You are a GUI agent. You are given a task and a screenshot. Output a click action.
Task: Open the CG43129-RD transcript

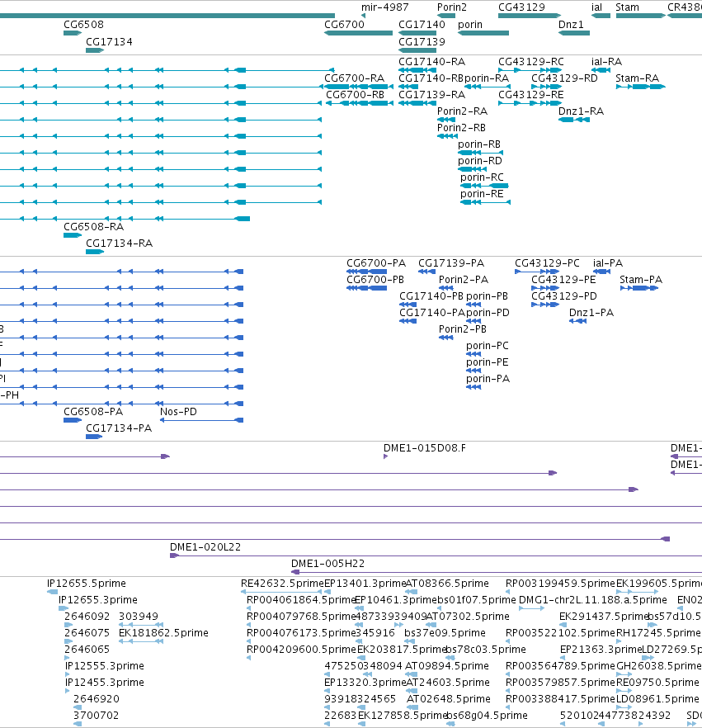(x=546, y=87)
